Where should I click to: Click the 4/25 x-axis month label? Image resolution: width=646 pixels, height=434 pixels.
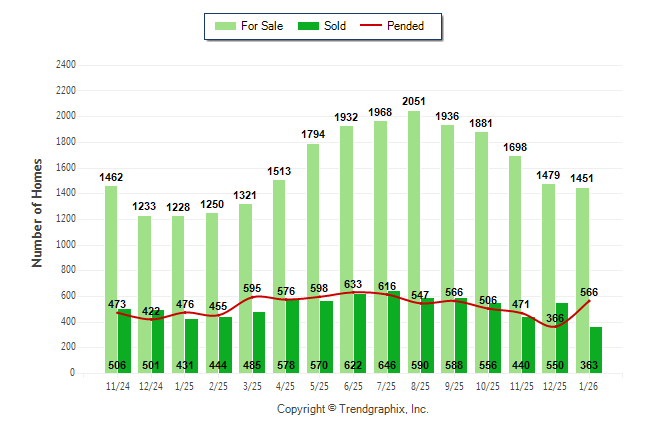click(286, 386)
